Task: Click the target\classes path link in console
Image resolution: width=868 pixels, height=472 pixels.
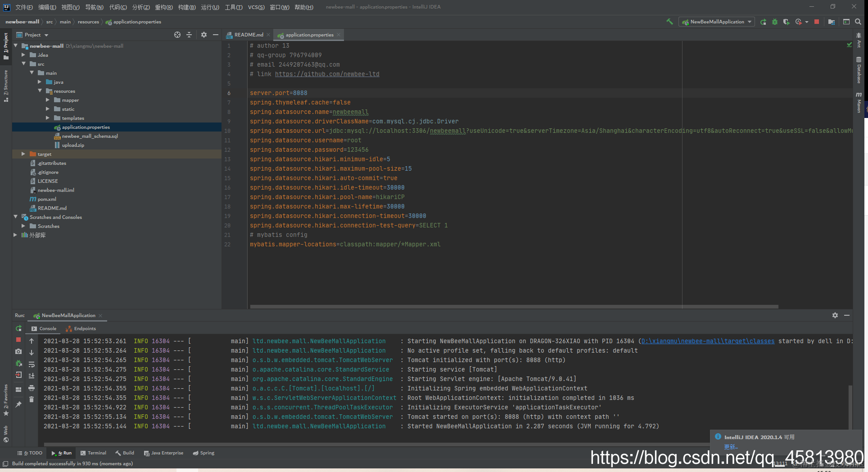Action: (708, 341)
